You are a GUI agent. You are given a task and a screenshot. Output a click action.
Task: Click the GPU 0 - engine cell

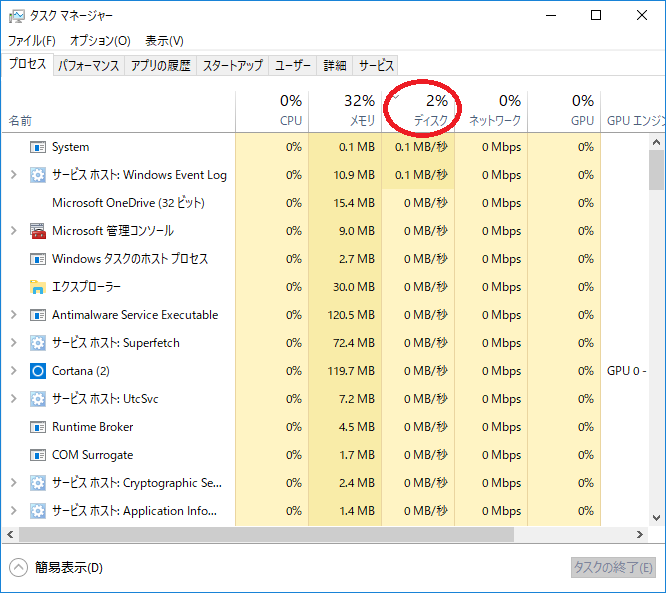[x=626, y=371]
